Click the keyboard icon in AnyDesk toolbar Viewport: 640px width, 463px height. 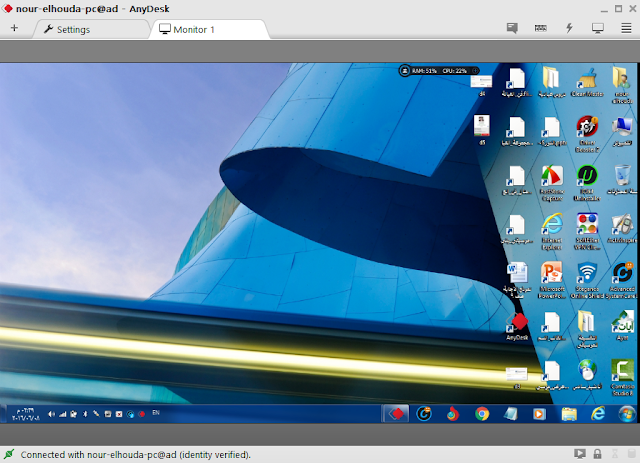point(541,28)
